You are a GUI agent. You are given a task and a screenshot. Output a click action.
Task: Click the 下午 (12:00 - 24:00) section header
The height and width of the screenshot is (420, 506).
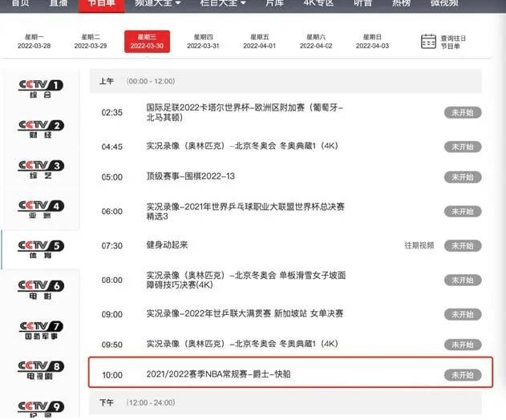(x=285, y=402)
